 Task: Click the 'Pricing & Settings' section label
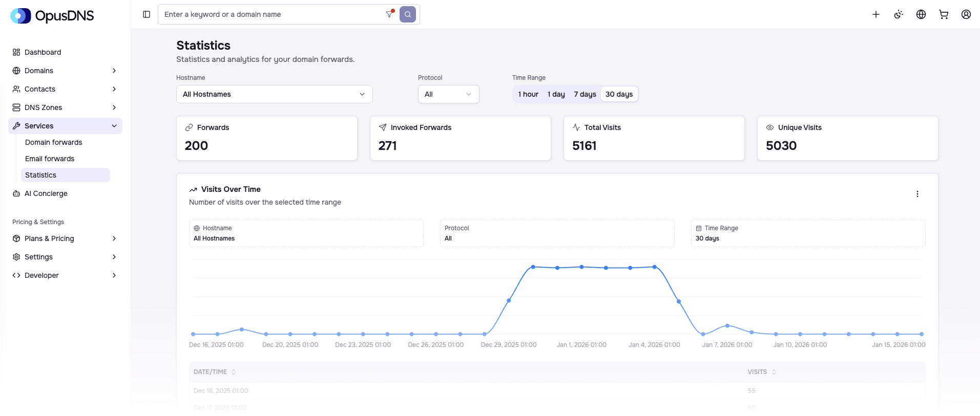tap(38, 222)
